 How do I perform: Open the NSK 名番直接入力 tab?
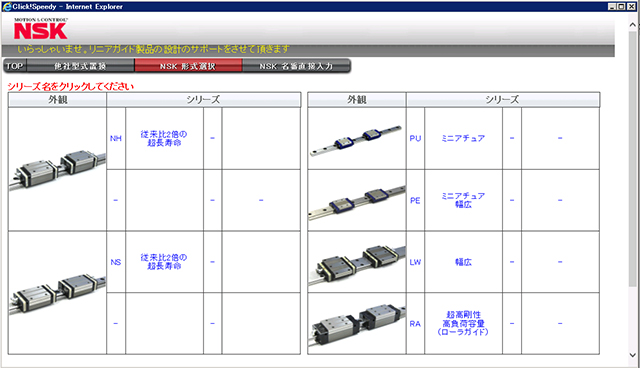click(296, 66)
